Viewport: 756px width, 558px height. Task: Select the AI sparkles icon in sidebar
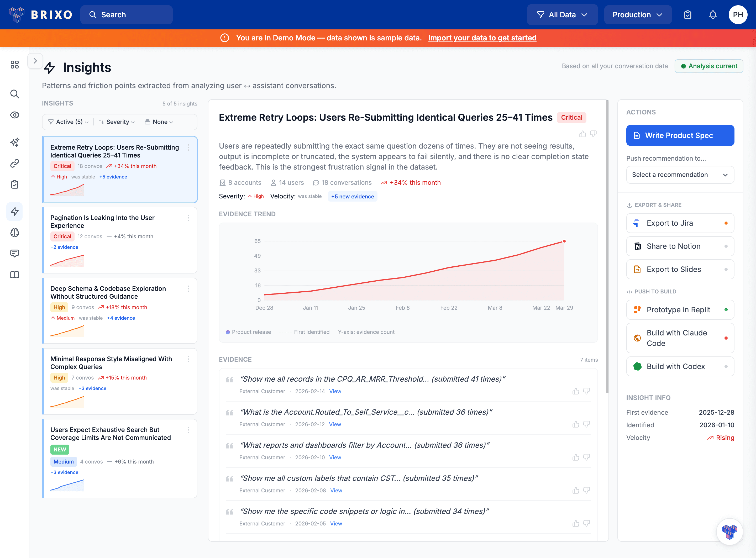point(14,143)
